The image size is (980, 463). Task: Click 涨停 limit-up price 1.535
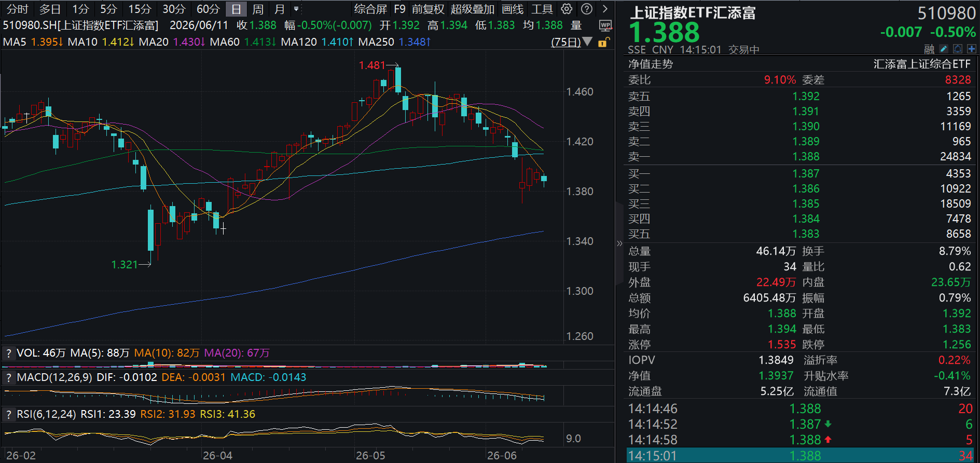coord(781,345)
